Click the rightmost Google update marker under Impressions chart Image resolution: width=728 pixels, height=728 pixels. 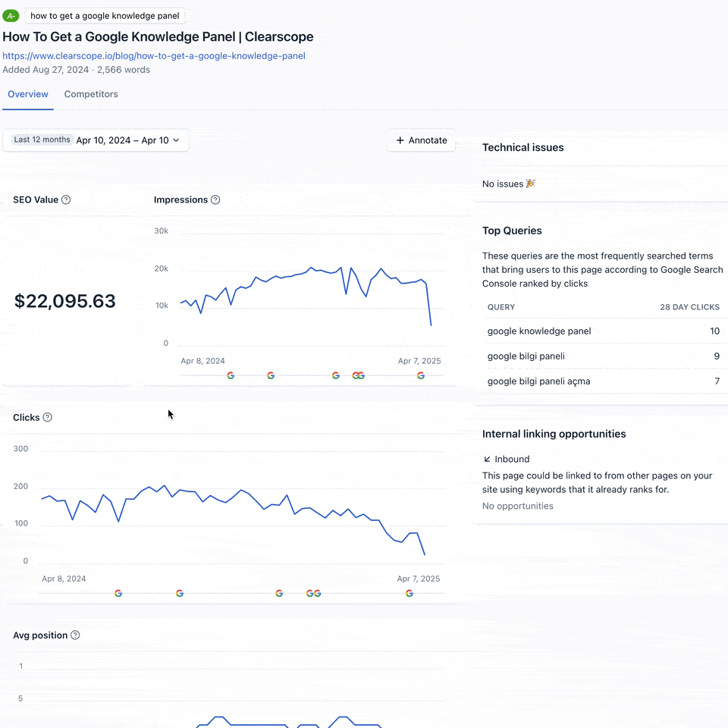(421, 375)
